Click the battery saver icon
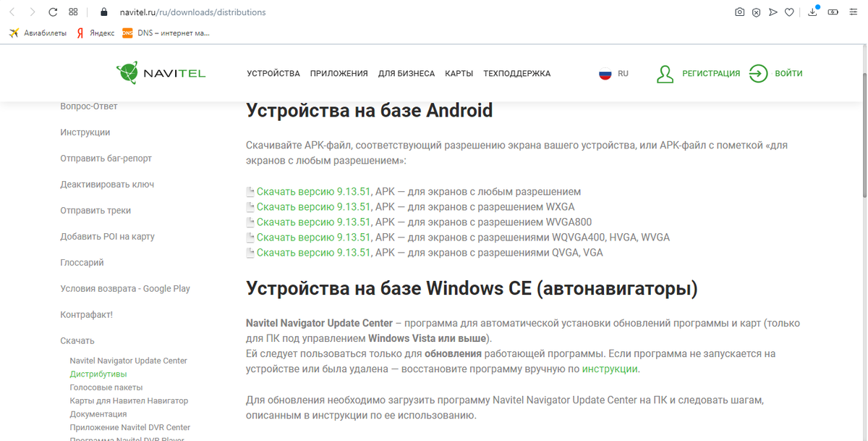The image size is (868, 441). (833, 12)
